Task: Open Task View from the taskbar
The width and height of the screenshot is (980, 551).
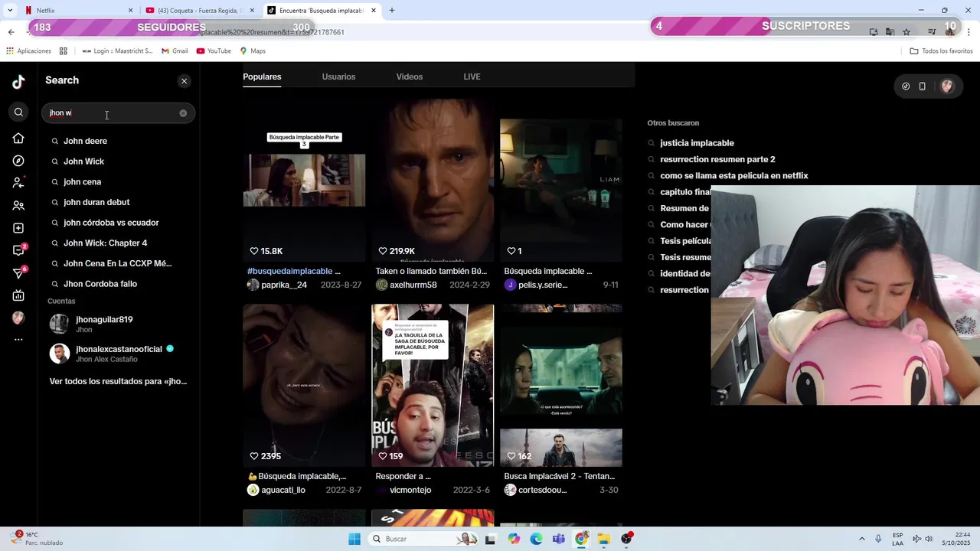Action: click(491, 539)
